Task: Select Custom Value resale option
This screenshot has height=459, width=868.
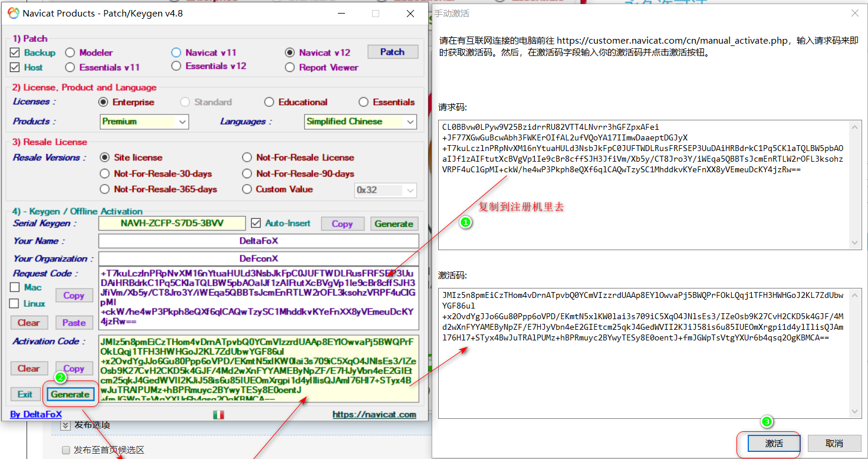Action: [x=246, y=189]
